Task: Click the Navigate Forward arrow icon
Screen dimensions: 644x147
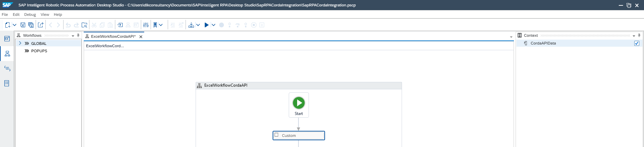Action: (x=58, y=25)
